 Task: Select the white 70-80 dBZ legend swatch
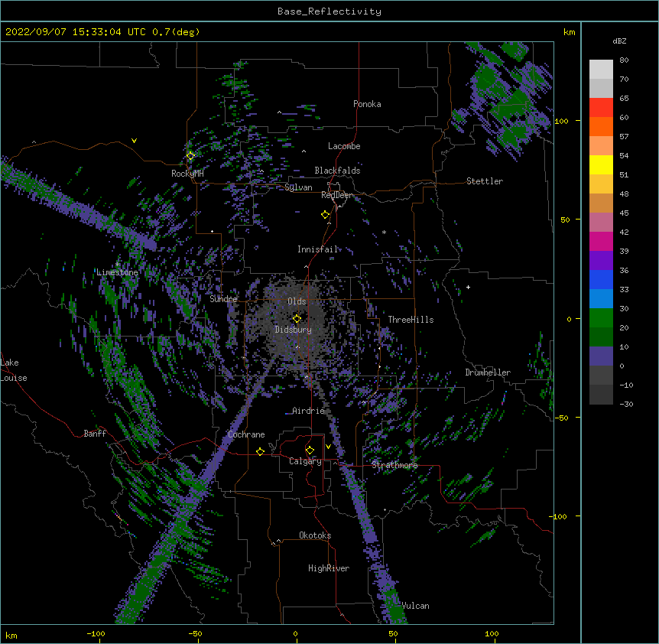click(601, 69)
